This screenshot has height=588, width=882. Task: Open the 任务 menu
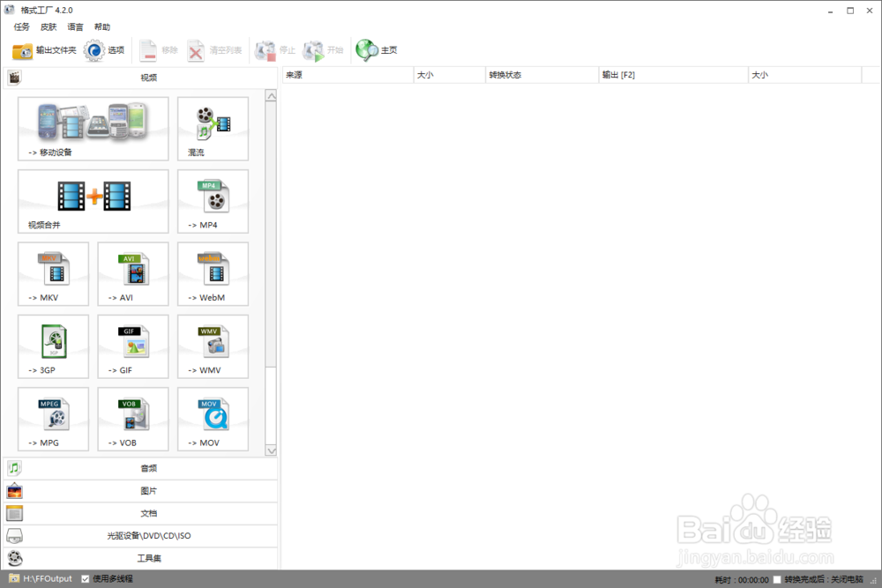(21, 27)
